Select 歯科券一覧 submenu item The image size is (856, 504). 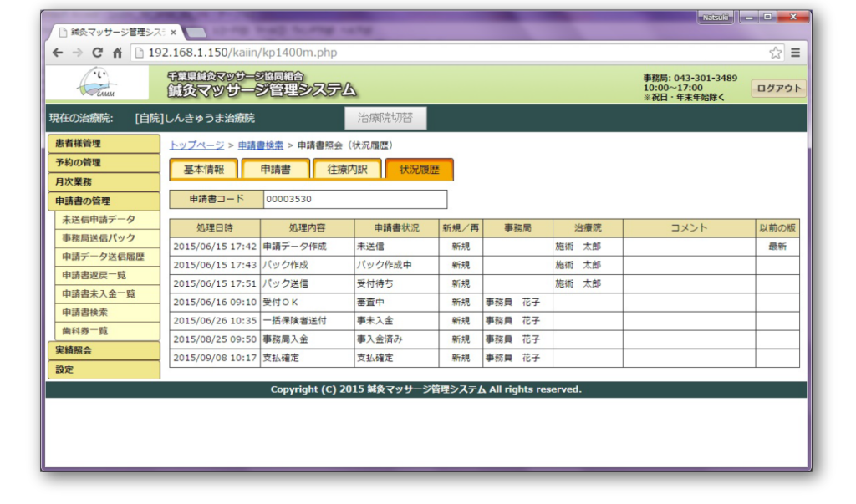click(x=107, y=331)
